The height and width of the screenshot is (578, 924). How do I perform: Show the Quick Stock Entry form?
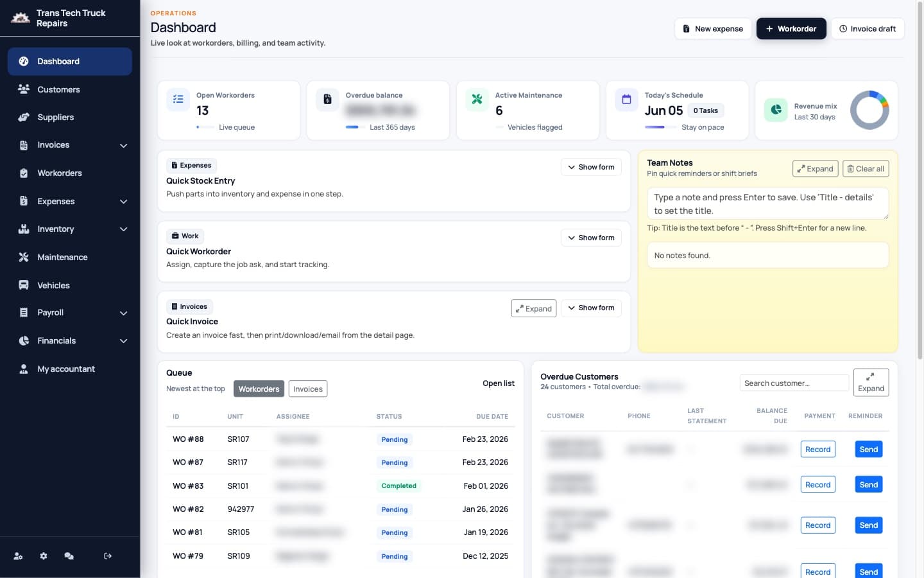click(x=591, y=167)
